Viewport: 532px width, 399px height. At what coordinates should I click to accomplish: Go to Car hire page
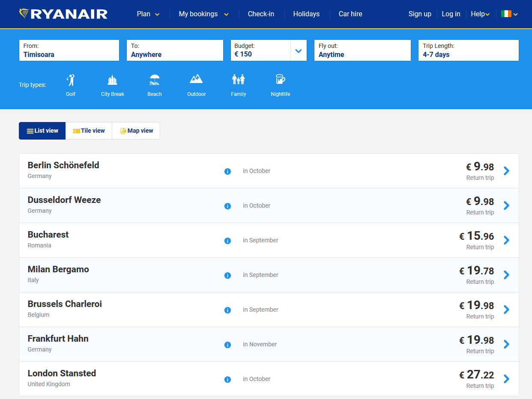350,14
